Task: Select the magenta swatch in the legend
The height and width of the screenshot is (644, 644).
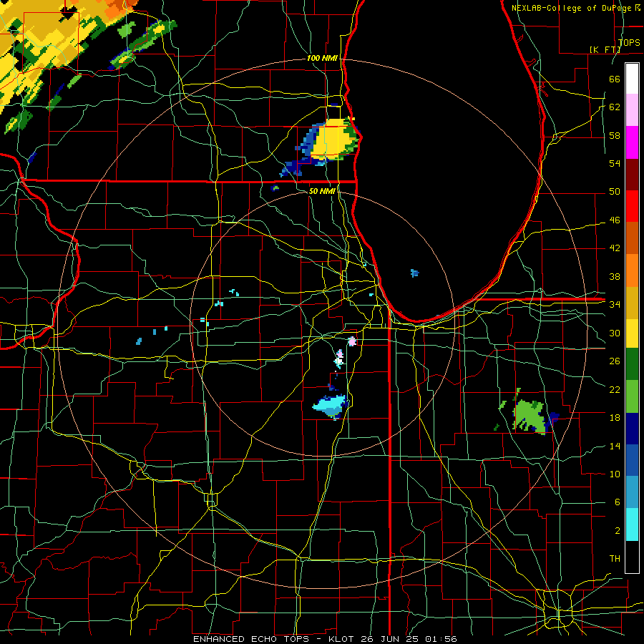Action: click(632, 142)
